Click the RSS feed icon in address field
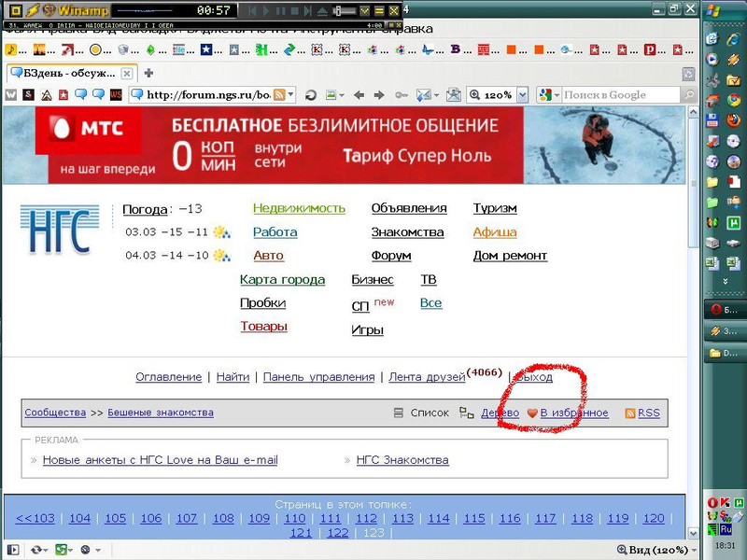The width and height of the screenshot is (747, 560). point(277,94)
